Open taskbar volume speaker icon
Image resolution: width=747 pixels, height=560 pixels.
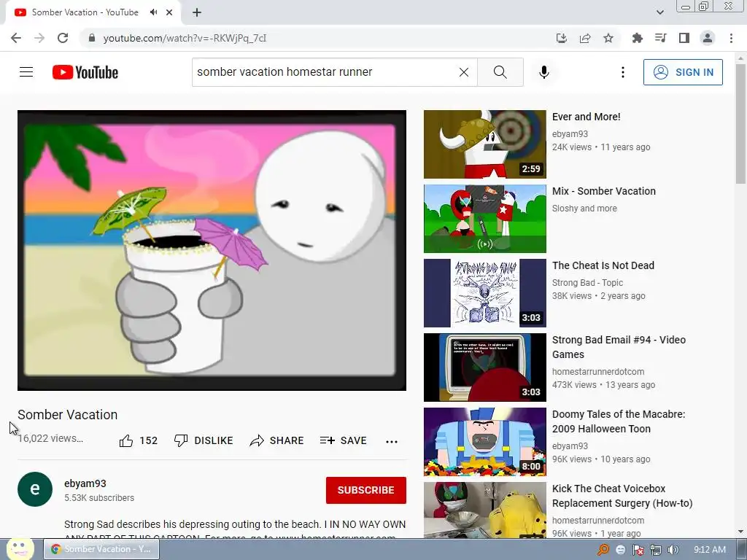click(x=673, y=550)
